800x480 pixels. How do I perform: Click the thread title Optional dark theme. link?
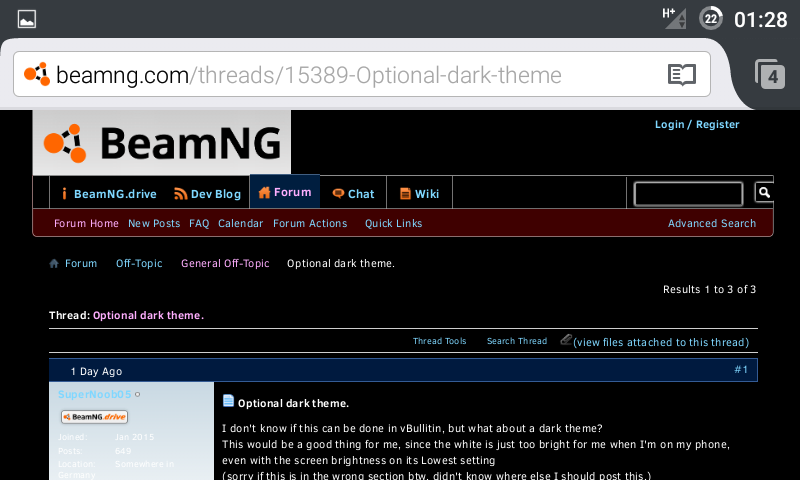tap(148, 315)
